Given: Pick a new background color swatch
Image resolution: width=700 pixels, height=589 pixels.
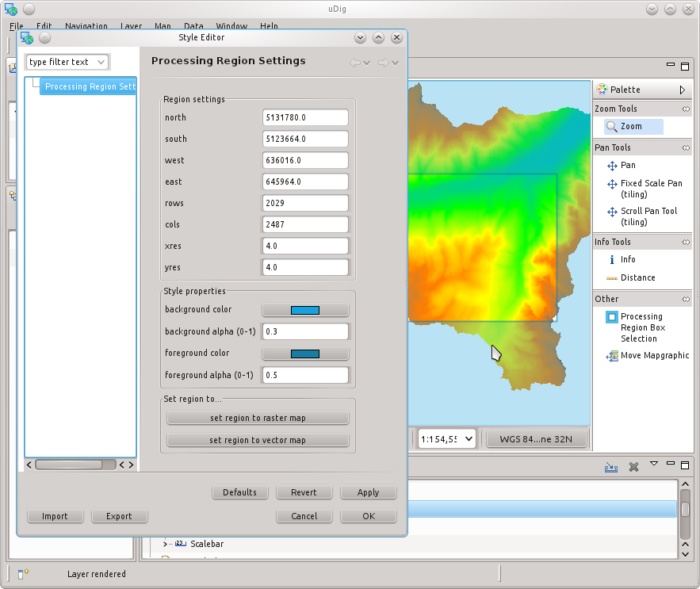Looking at the screenshot, I should tap(305, 310).
